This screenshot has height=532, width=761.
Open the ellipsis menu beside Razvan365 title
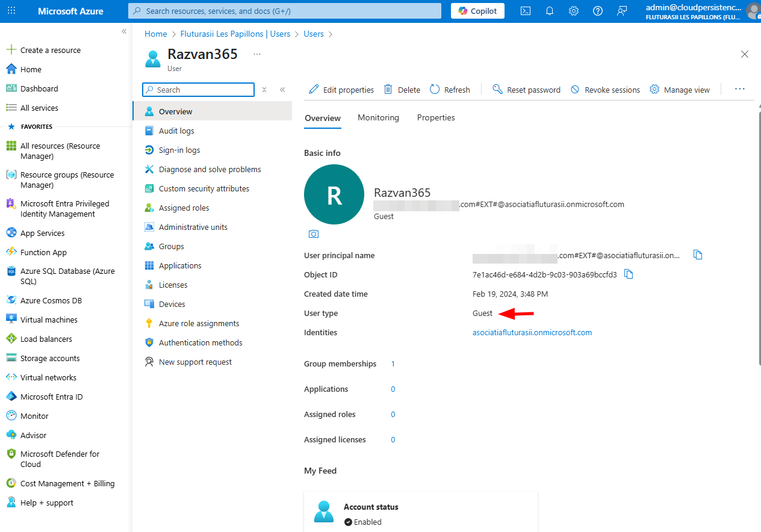(x=257, y=54)
